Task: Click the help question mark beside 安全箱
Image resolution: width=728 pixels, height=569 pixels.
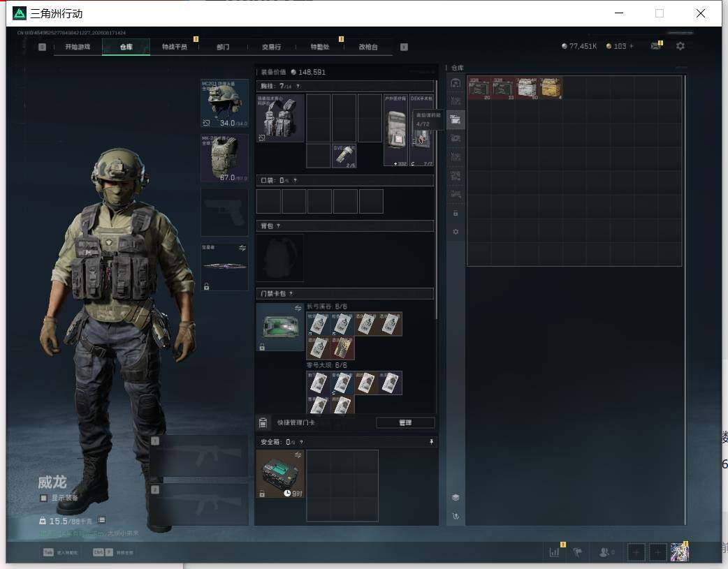Action: click(x=301, y=443)
